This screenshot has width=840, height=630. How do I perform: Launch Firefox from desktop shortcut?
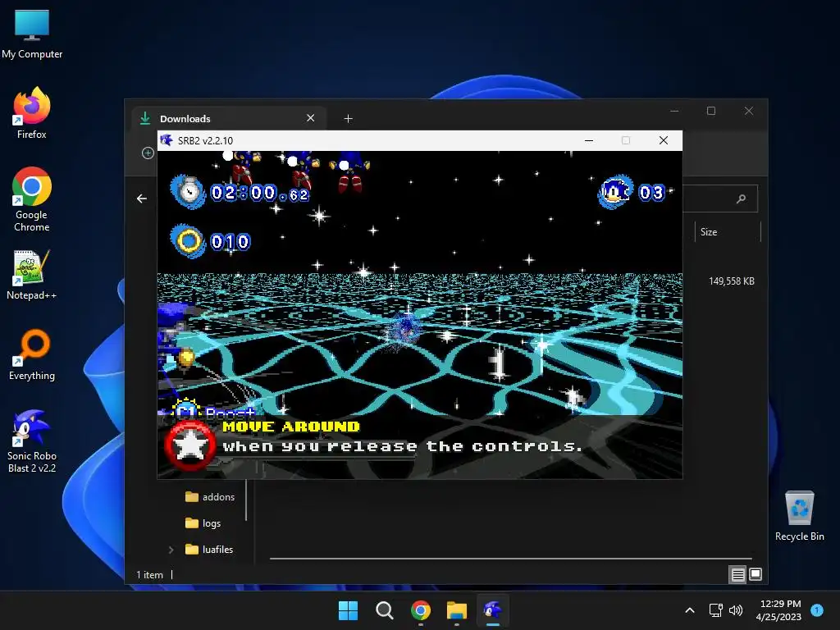32,113
